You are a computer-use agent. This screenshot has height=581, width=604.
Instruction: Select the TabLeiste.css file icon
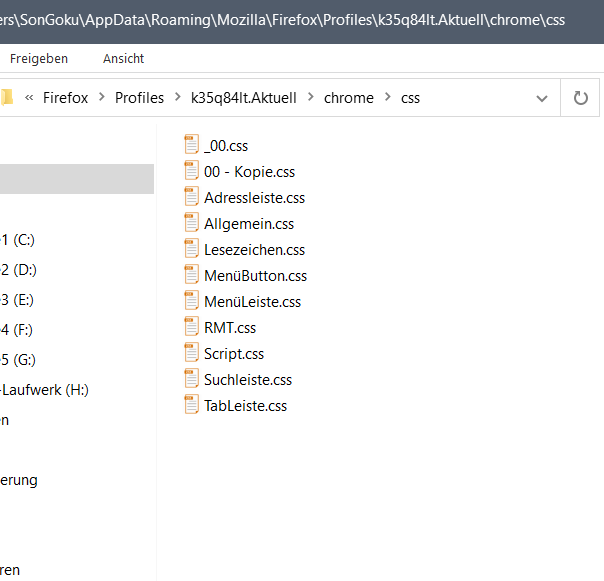coord(192,405)
